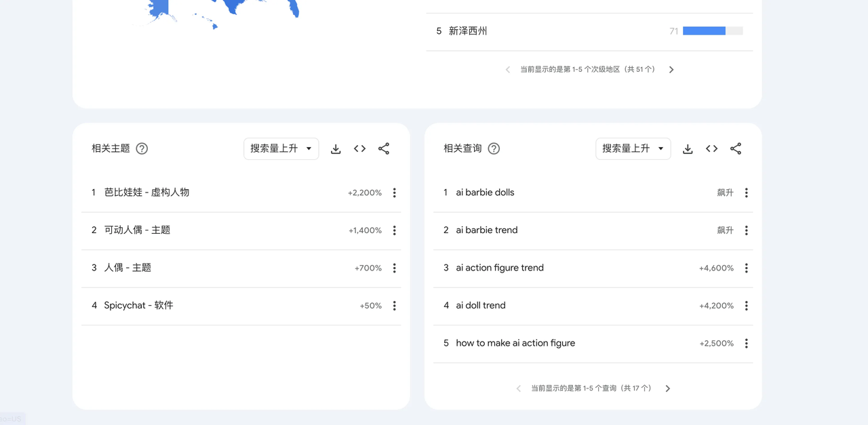The image size is (868, 425).
Task: Open embed code for 相关主题 card
Action: pyautogui.click(x=359, y=148)
